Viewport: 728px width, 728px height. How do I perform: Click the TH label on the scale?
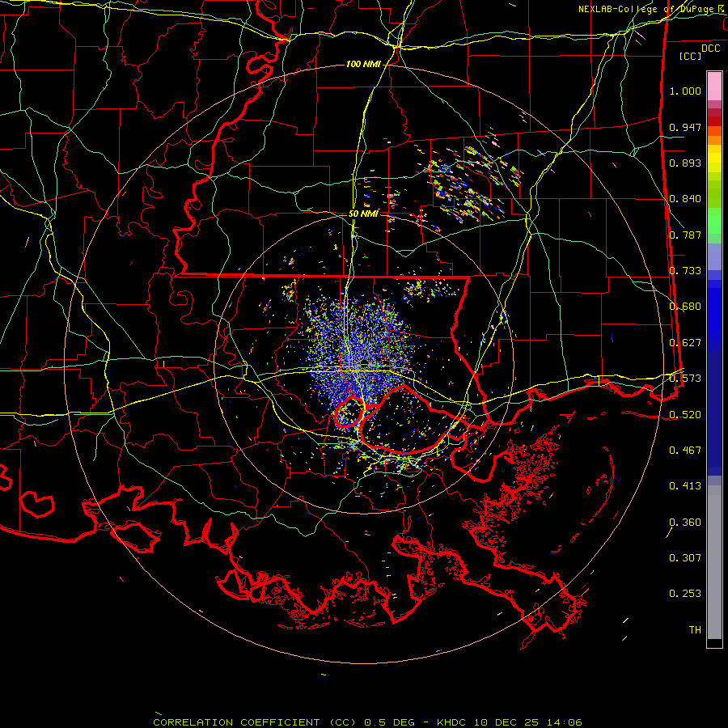pyautogui.click(x=695, y=630)
